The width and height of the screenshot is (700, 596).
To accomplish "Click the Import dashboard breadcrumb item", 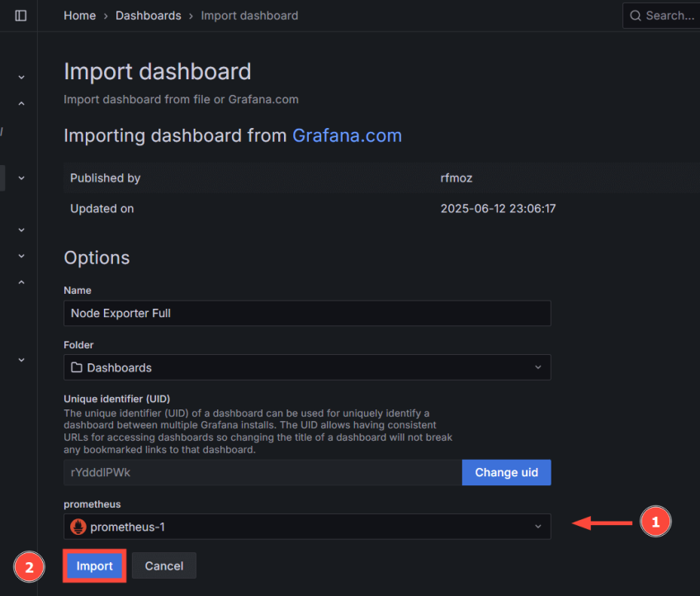I will coord(249,15).
